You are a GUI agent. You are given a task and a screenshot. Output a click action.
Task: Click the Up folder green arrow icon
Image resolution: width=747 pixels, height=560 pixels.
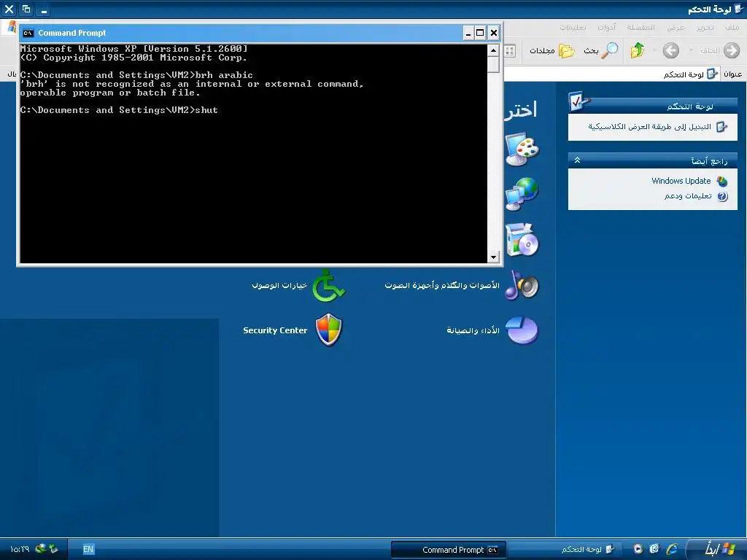[638, 50]
